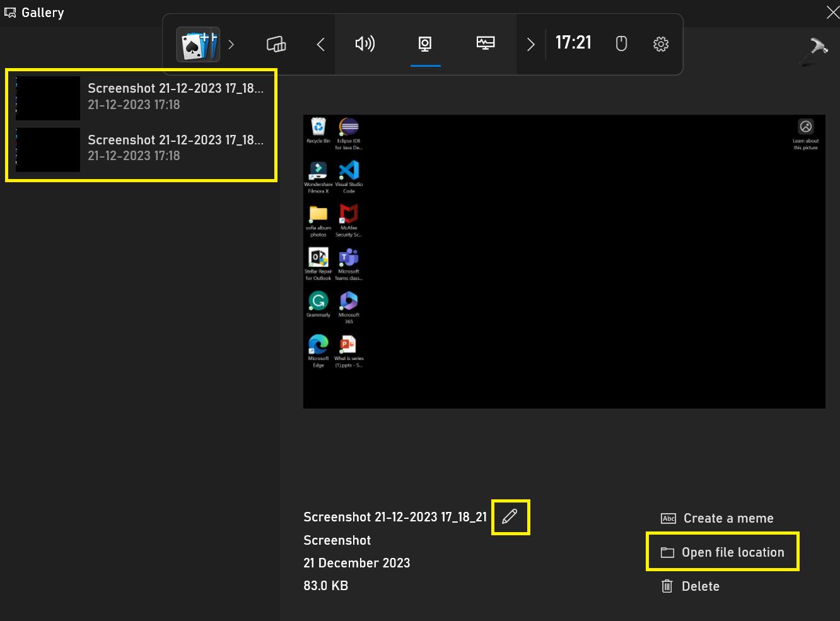Screen dimensions: 840x621
Task: Click the Learn about this picture icon
Action: pos(806,127)
